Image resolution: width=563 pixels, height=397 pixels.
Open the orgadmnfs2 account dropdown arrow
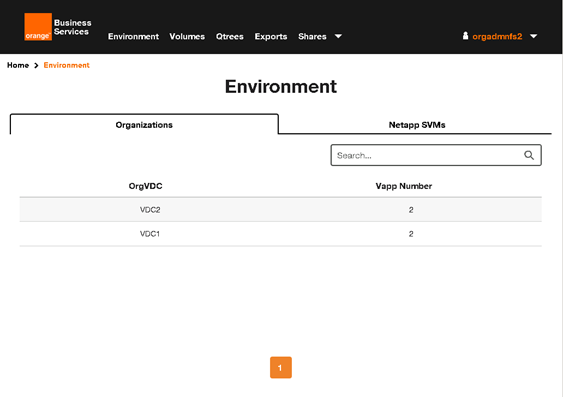point(534,36)
